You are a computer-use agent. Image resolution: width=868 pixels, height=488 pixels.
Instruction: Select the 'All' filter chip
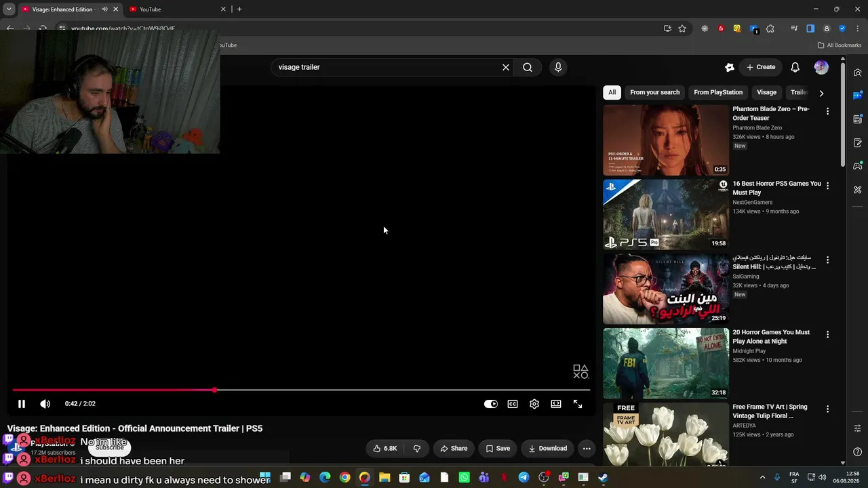coord(612,92)
